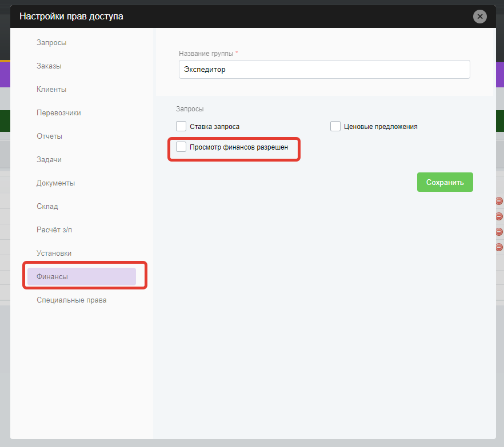This screenshot has height=447, width=504.
Task: Open the Установки section
Action: pos(54,253)
